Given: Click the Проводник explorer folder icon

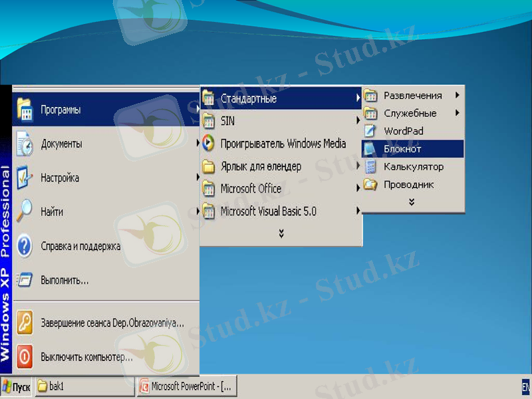Looking at the screenshot, I should pos(370,185).
